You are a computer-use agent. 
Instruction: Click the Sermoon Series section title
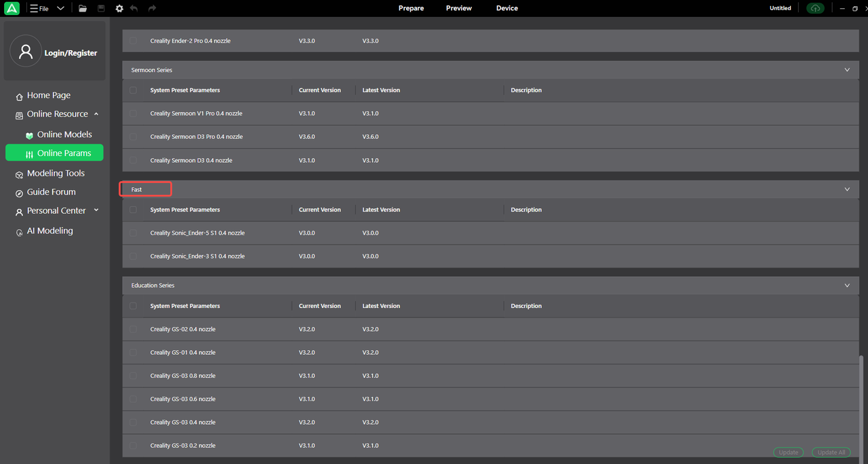(152, 70)
